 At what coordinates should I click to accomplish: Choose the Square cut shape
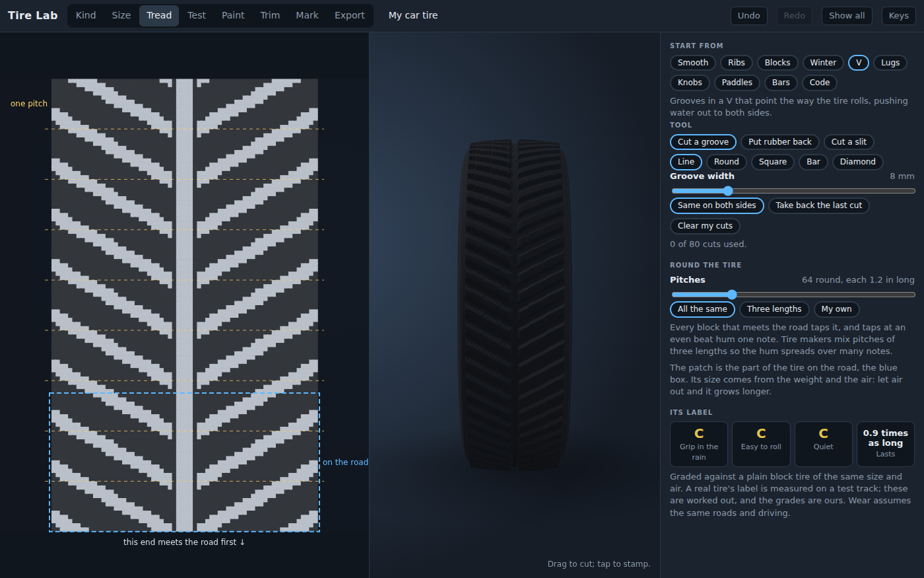pyautogui.click(x=773, y=162)
